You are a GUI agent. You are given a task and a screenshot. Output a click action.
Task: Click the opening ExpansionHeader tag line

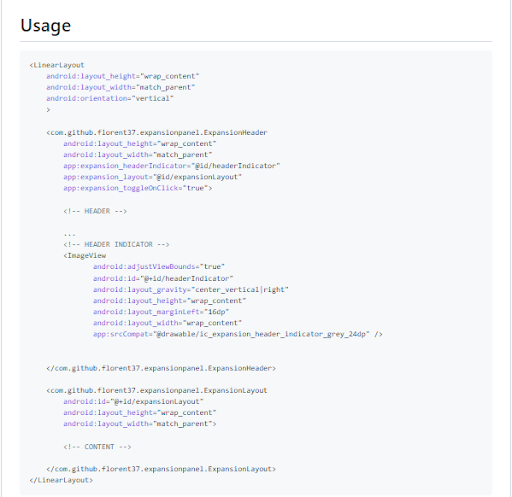(x=157, y=133)
